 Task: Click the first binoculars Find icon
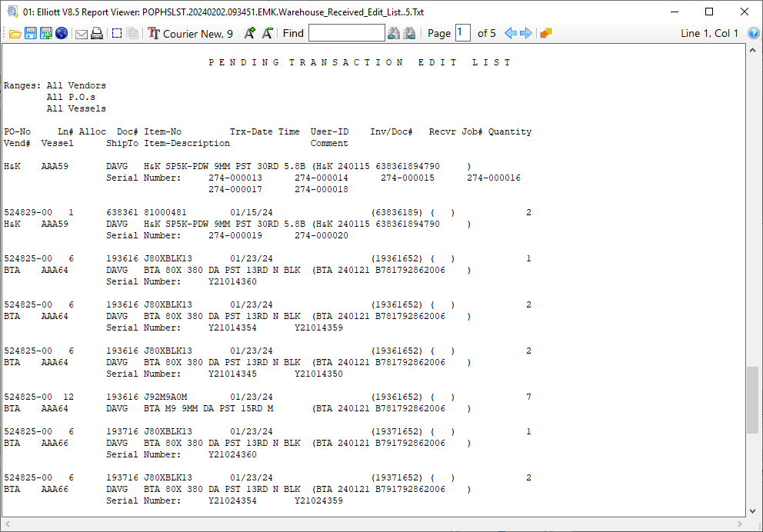pos(394,33)
